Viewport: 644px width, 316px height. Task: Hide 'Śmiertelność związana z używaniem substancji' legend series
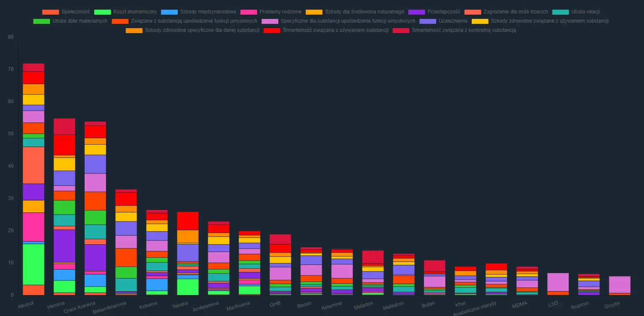click(x=326, y=30)
